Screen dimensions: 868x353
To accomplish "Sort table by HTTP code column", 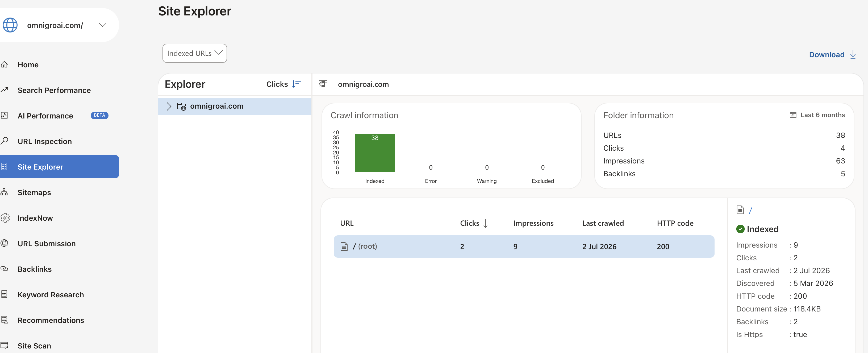I will tap(675, 223).
